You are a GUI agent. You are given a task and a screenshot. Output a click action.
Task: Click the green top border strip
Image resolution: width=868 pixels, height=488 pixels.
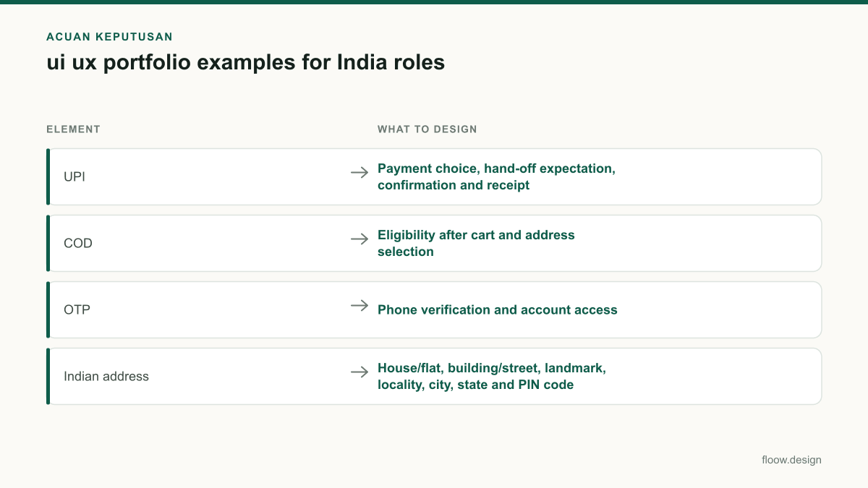[x=434, y=2]
